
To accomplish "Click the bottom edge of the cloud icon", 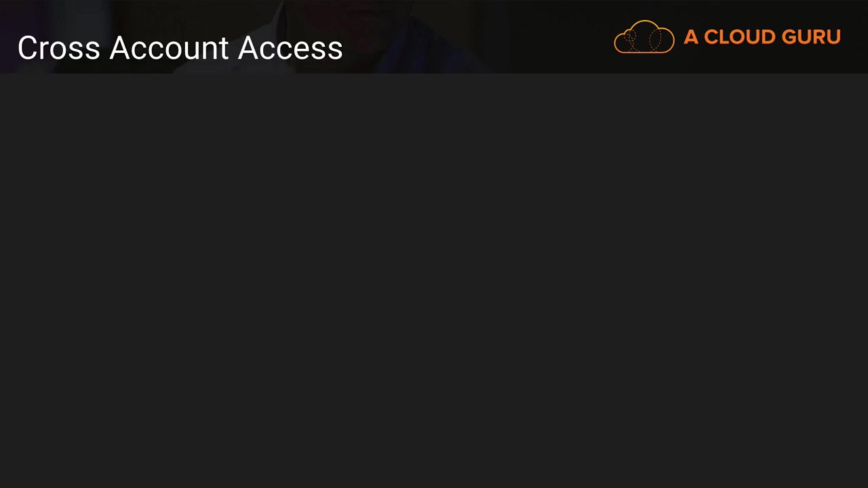I will point(644,52).
